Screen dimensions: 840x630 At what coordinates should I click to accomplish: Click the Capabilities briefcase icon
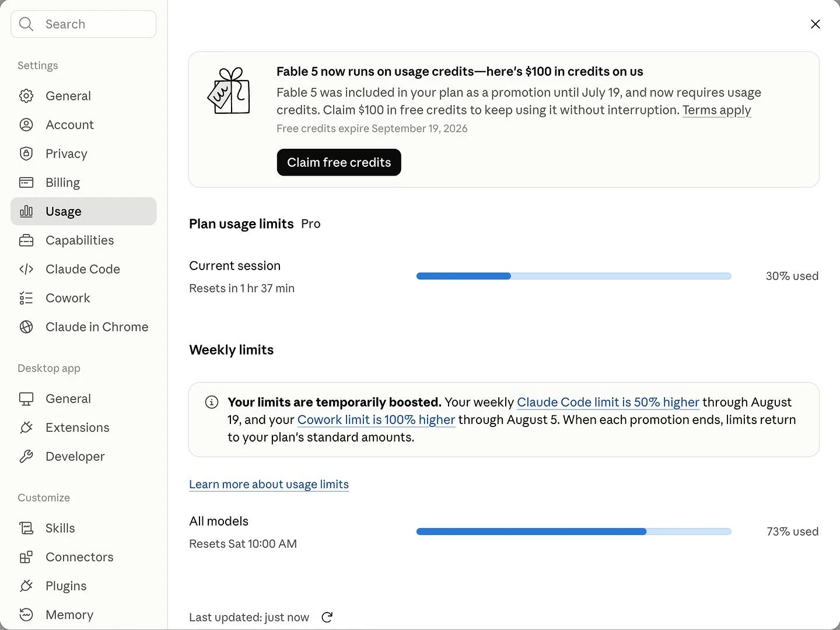click(26, 240)
